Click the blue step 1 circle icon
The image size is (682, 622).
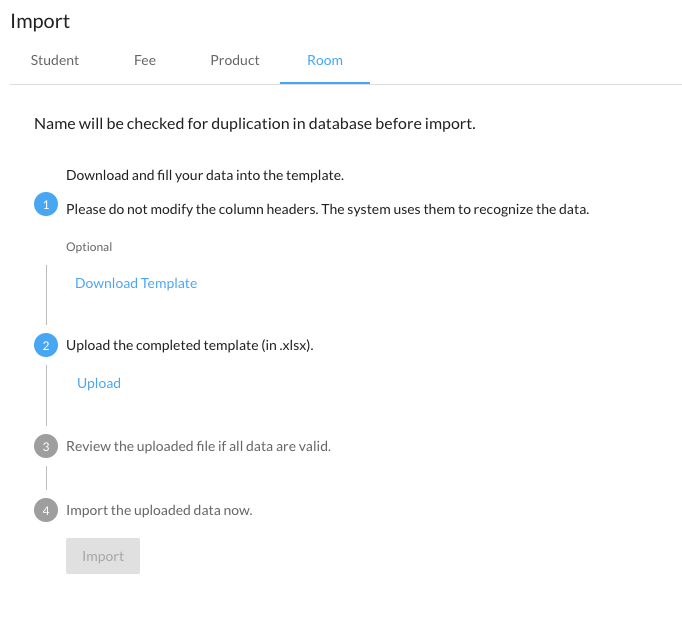[46, 205]
